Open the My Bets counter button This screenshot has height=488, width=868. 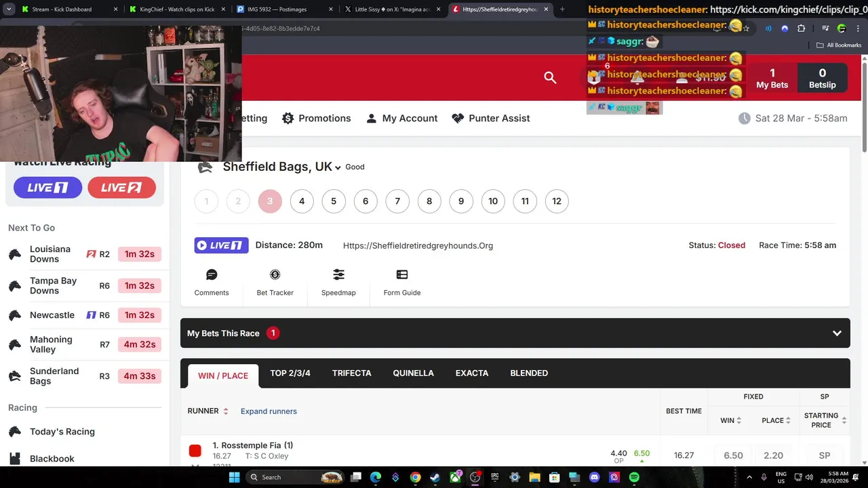772,78
